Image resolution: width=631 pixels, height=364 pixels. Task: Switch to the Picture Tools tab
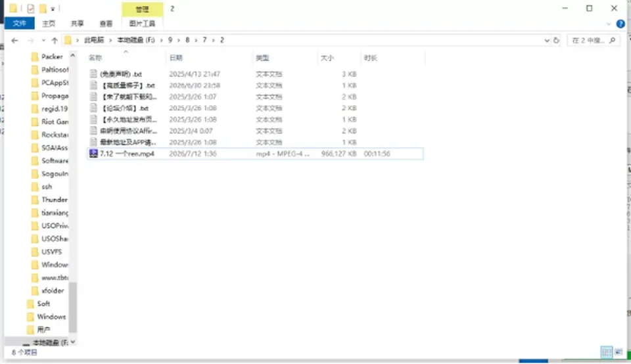(142, 24)
